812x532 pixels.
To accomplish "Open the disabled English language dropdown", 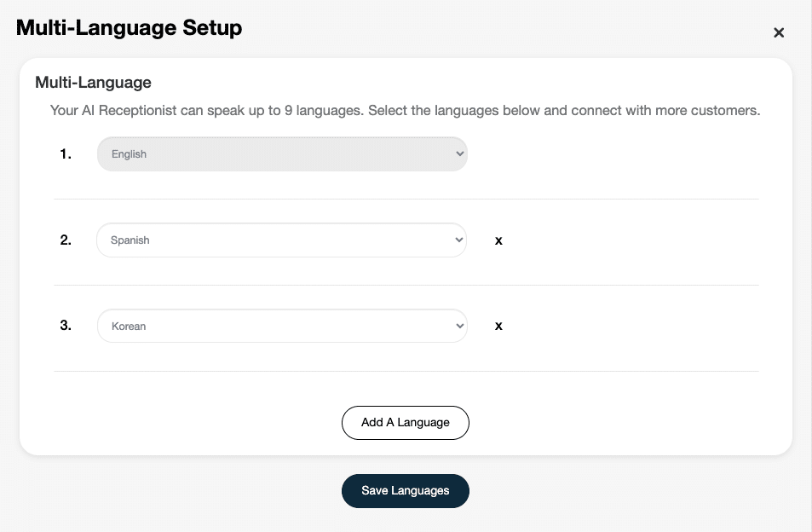I will point(282,153).
